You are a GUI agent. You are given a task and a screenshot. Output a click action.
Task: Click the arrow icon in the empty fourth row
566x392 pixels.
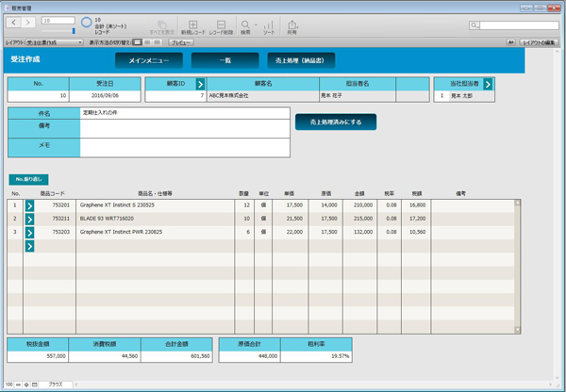(x=29, y=246)
